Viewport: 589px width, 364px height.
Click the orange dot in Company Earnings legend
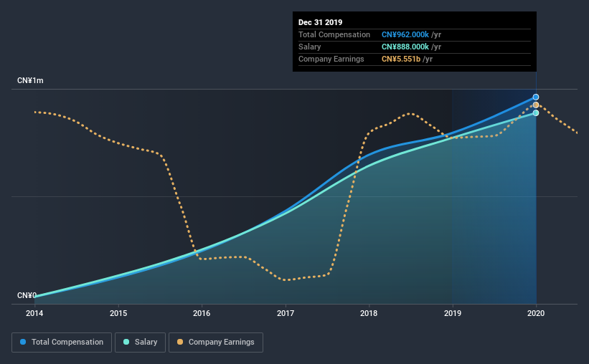click(180, 342)
